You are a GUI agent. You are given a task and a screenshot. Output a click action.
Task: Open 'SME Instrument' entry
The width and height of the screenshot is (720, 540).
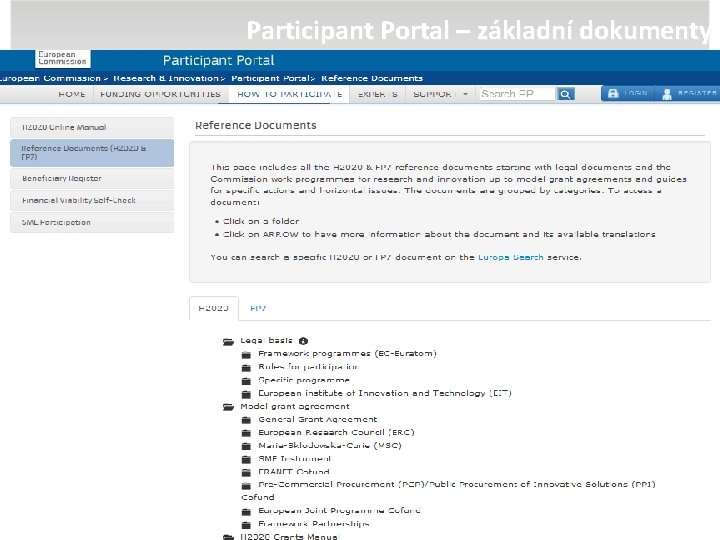coord(294,459)
